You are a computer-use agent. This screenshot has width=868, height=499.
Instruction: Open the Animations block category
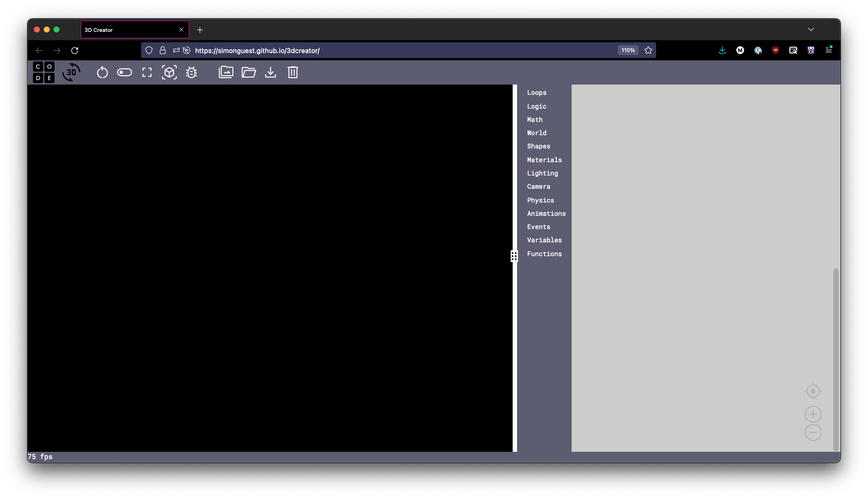coord(547,213)
